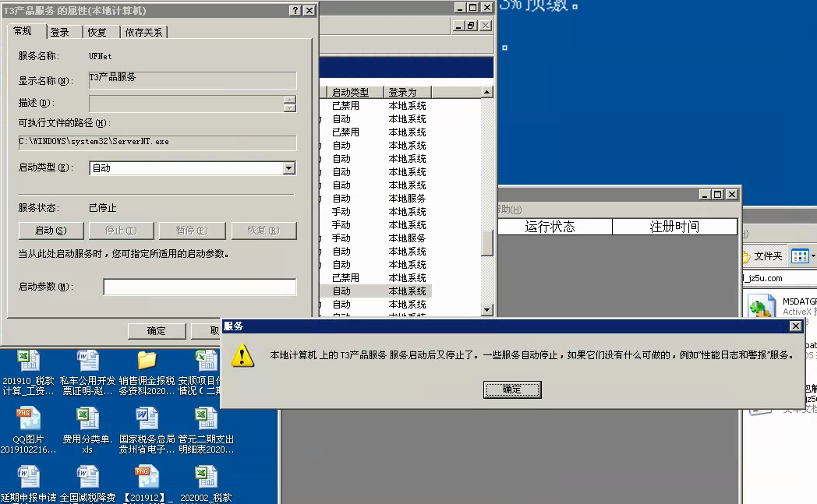Select the 国家税务总局贵州省电子 Word icon

[x=147, y=431]
